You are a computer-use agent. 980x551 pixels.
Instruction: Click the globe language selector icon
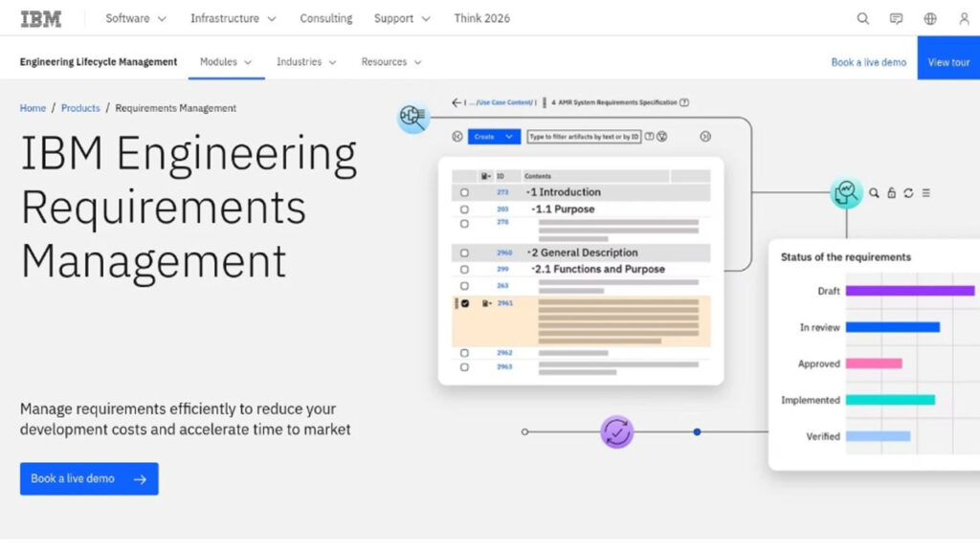coord(930,19)
